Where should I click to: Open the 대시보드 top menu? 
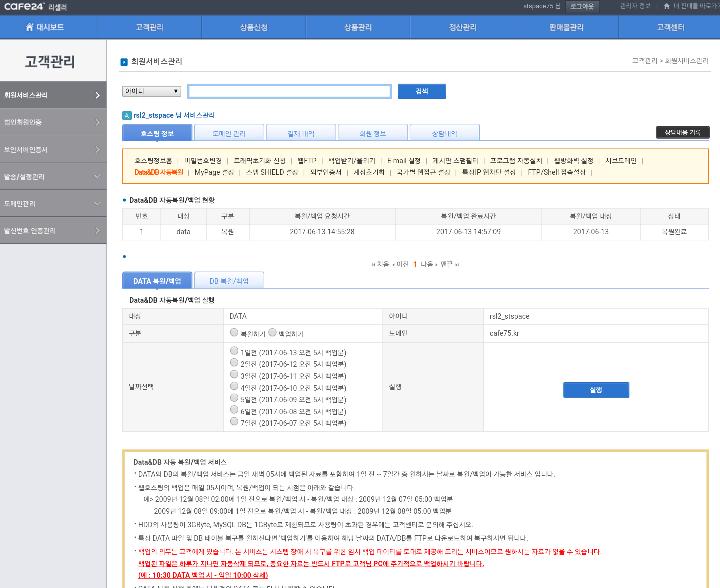coord(45,27)
